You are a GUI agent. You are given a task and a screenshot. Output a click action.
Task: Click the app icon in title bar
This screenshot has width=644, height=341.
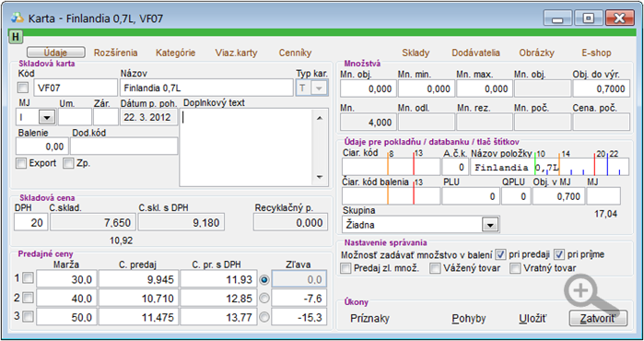[x=18, y=18]
